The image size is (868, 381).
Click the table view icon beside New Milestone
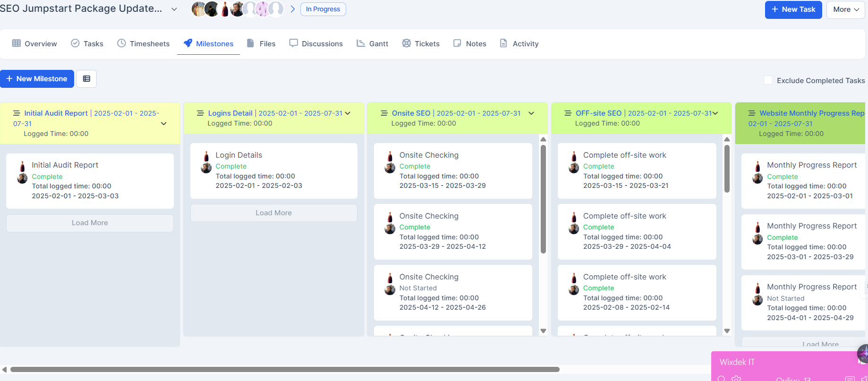pyautogui.click(x=86, y=79)
